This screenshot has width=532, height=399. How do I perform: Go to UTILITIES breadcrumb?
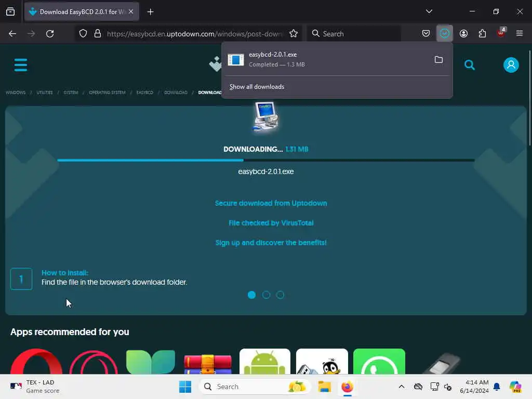[45, 92]
